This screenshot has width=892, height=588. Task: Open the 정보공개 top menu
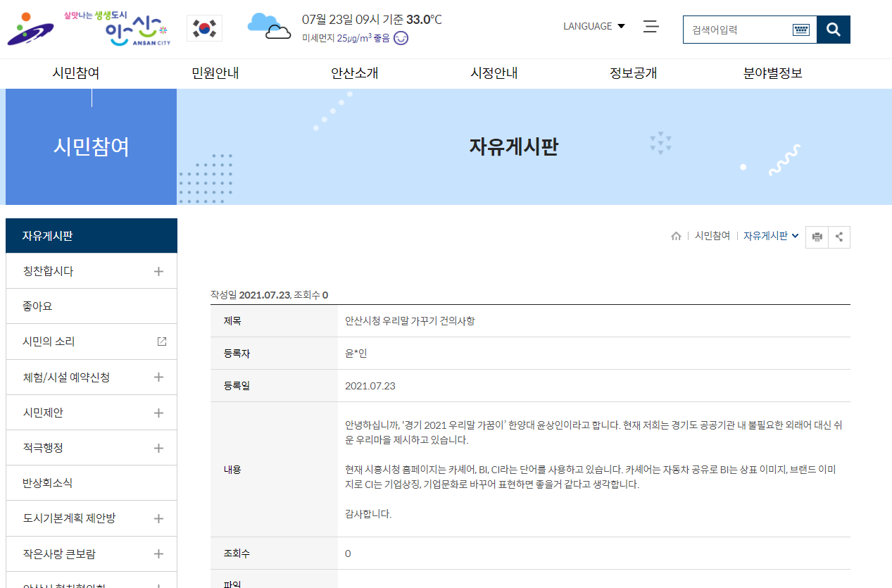pos(633,73)
